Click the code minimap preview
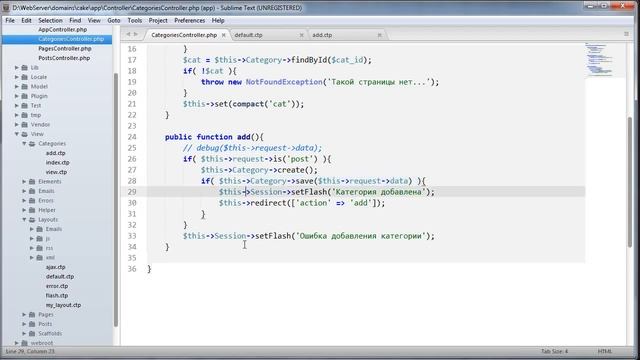 [599, 60]
